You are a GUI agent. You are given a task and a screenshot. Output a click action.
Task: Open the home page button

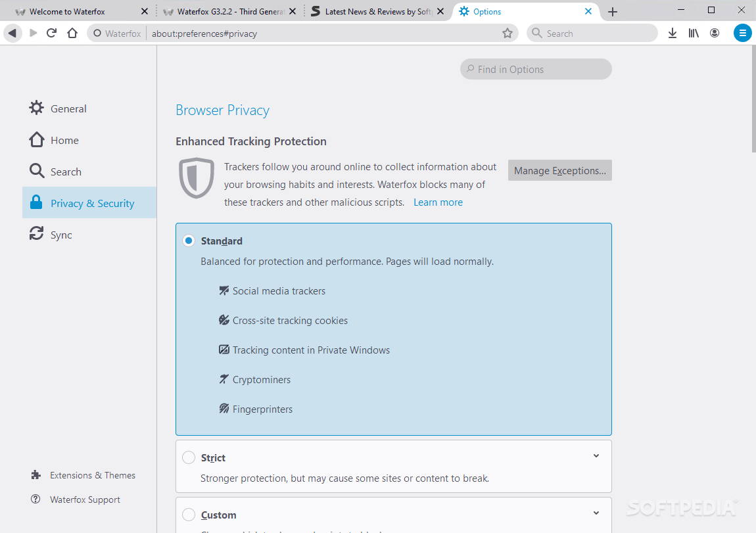pyautogui.click(x=72, y=34)
